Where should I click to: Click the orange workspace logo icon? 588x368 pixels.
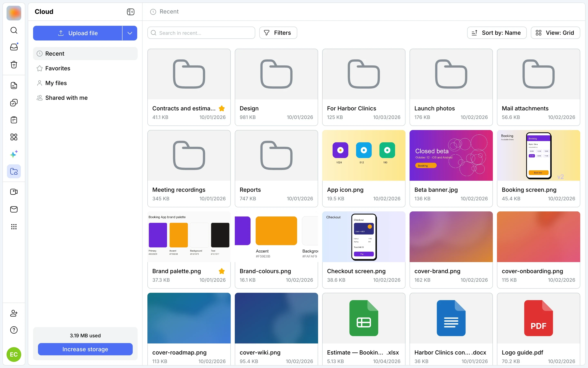[x=14, y=13]
